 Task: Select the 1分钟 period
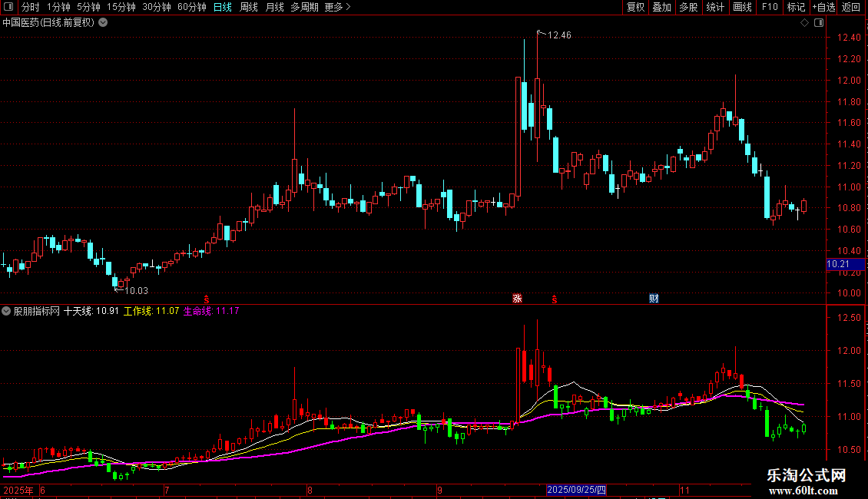[58, 7]
